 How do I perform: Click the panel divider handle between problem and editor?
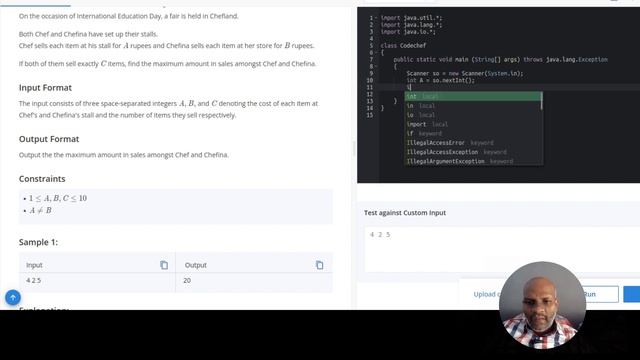354,149
